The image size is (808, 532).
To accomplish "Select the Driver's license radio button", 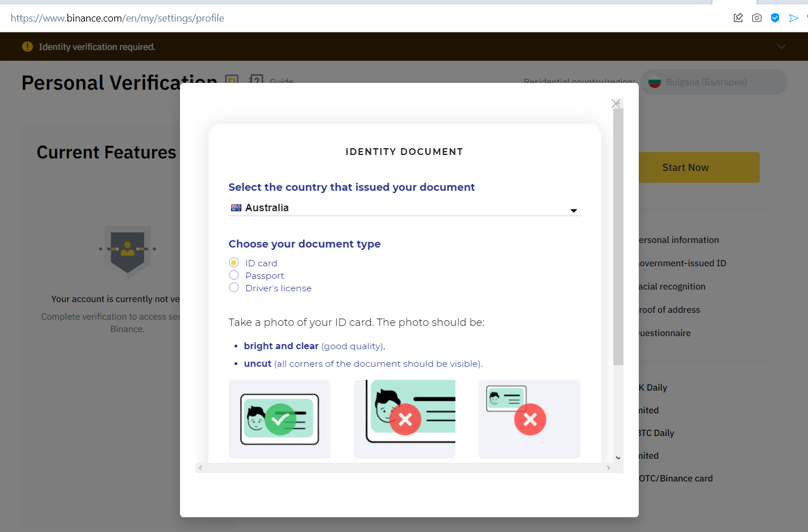I will click(x=234, y=287).
